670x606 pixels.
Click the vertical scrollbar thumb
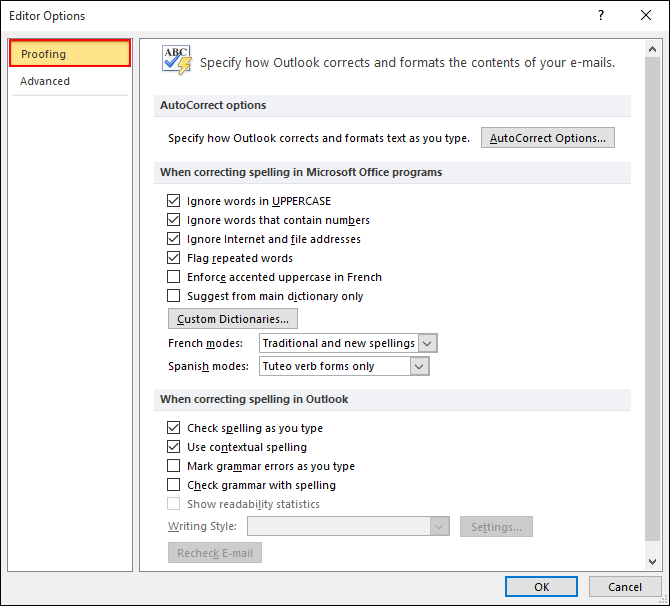652,299
